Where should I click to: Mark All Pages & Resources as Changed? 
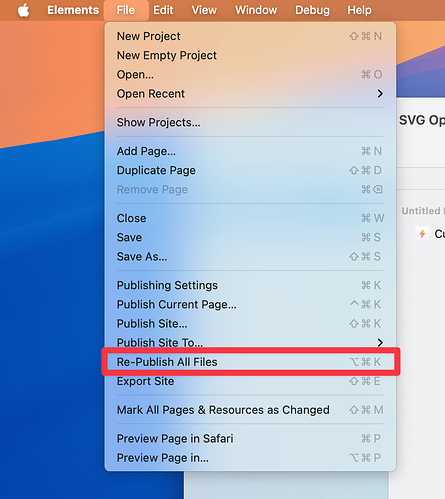point(250,410)
